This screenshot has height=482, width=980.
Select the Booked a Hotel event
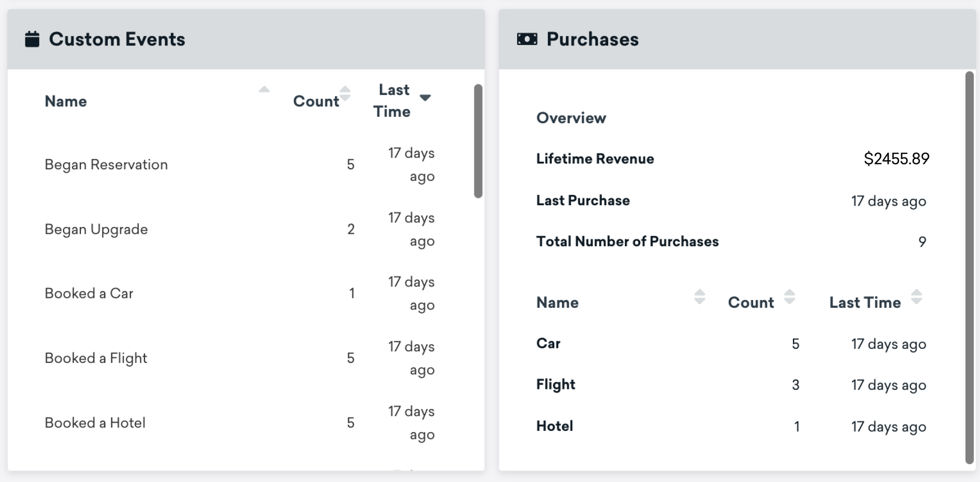pos(95,423)
